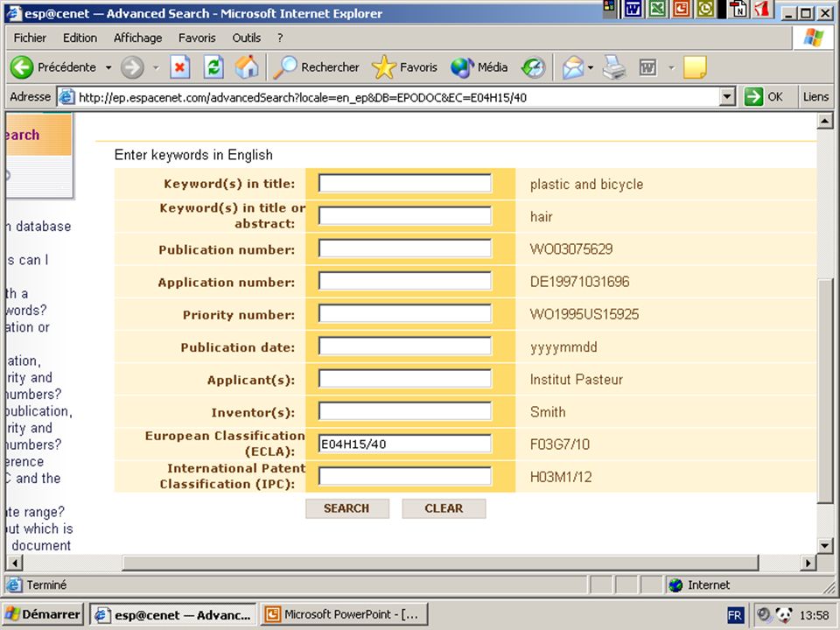Expand the Word edit dropdown arrow

[671, 67]
